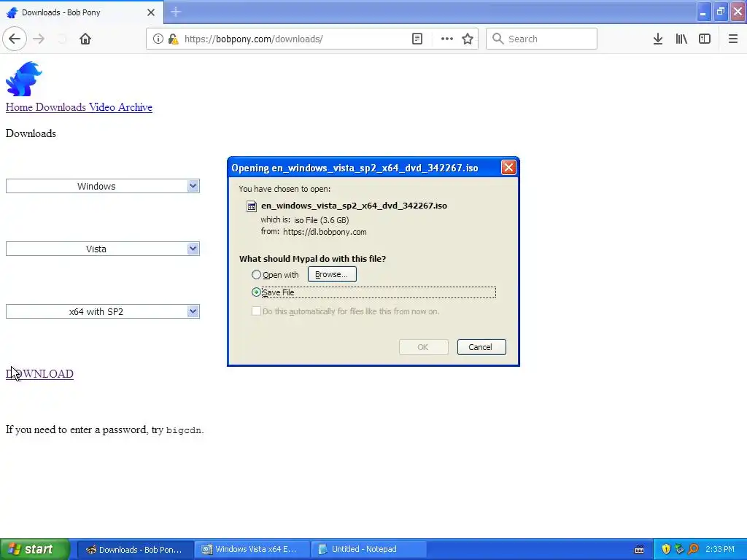Click the text 'iso File (3.6 GB)'
This screenshot has width=747, height=560.
322,220
